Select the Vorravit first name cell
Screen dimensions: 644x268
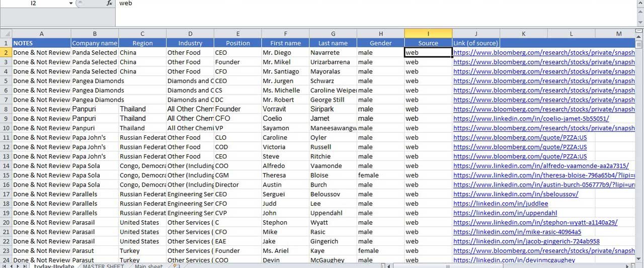(285, 109)
